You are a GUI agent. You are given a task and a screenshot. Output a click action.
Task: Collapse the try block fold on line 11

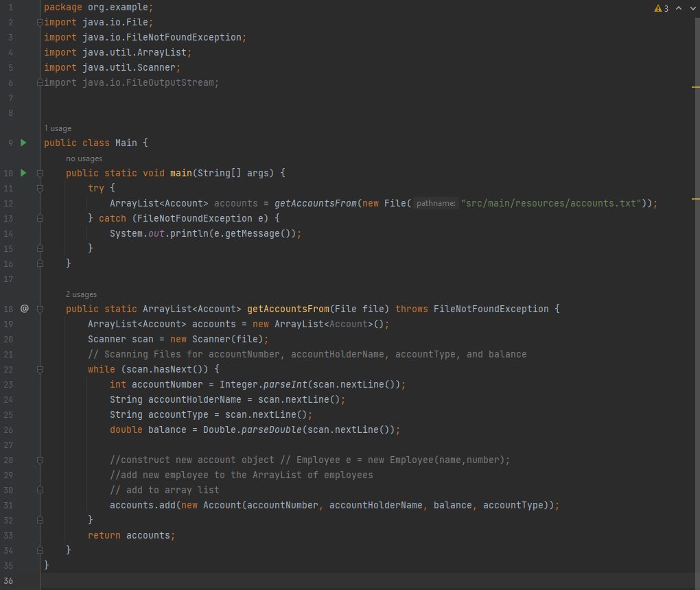coord(39,188)
